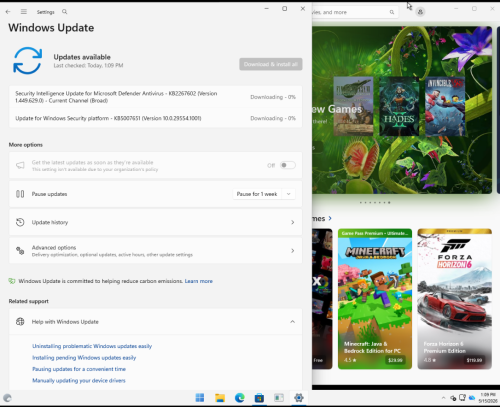500x407 pixels.
Task: Go back with the Settings back arrow
Action: (x=8, y=12)
